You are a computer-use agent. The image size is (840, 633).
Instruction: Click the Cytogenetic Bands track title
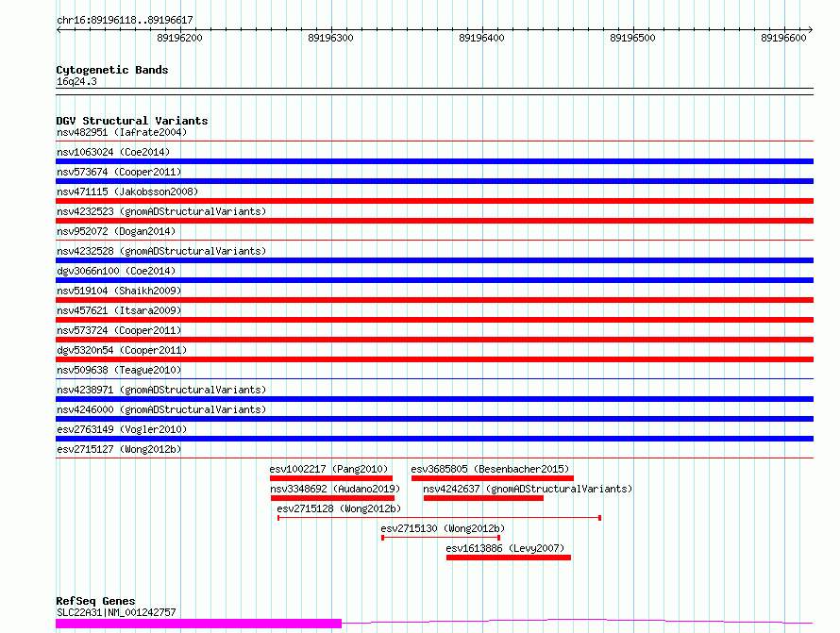coord(112,70)
